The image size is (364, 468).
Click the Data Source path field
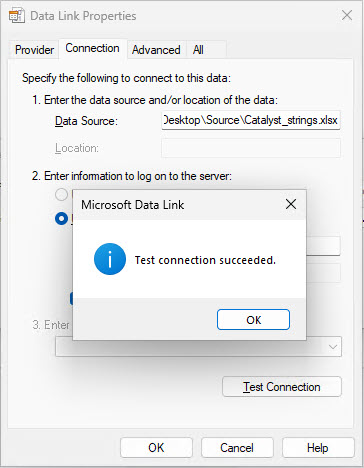[x=251, y=120]
